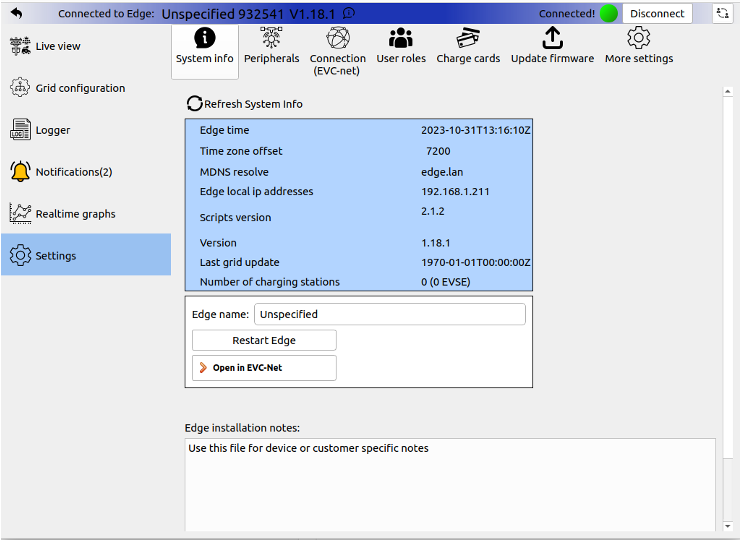Click the Notifications bell icon
This screenshot has height=540, width=740.
pyautogui.click(x=20, y=171)
